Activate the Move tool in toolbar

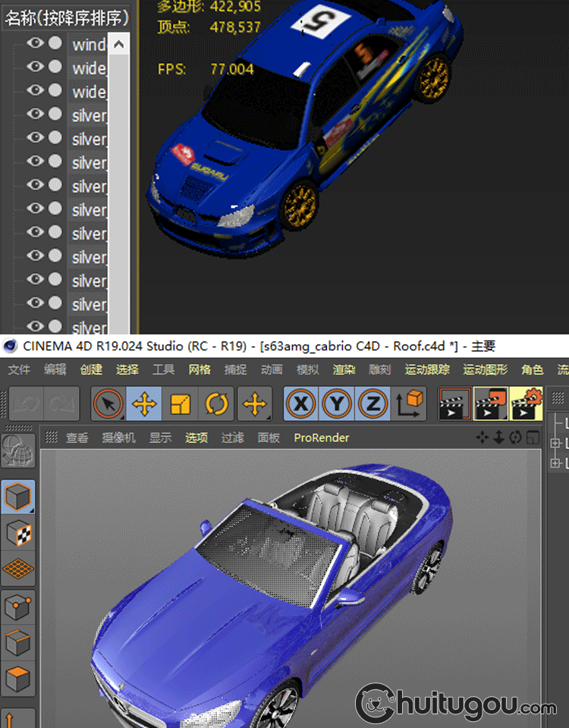click(144, 403)
